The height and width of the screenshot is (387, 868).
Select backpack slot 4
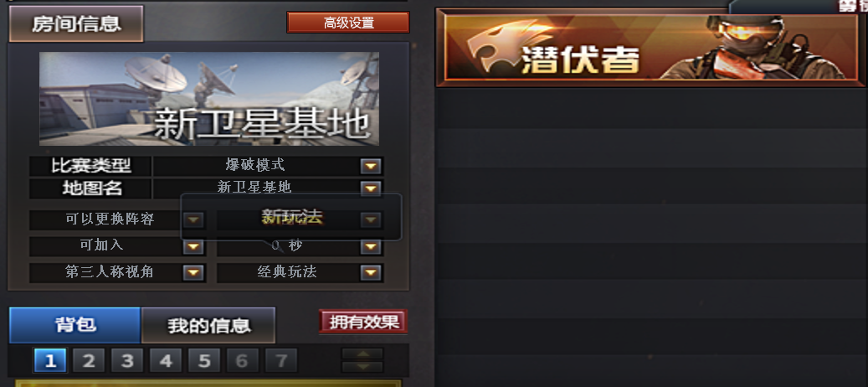tap(166, 360)
